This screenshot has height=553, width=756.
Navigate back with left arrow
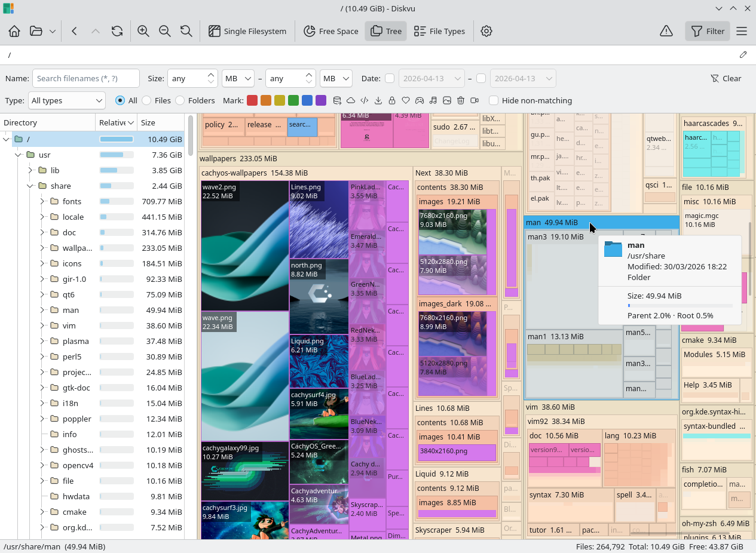[74, 31]
